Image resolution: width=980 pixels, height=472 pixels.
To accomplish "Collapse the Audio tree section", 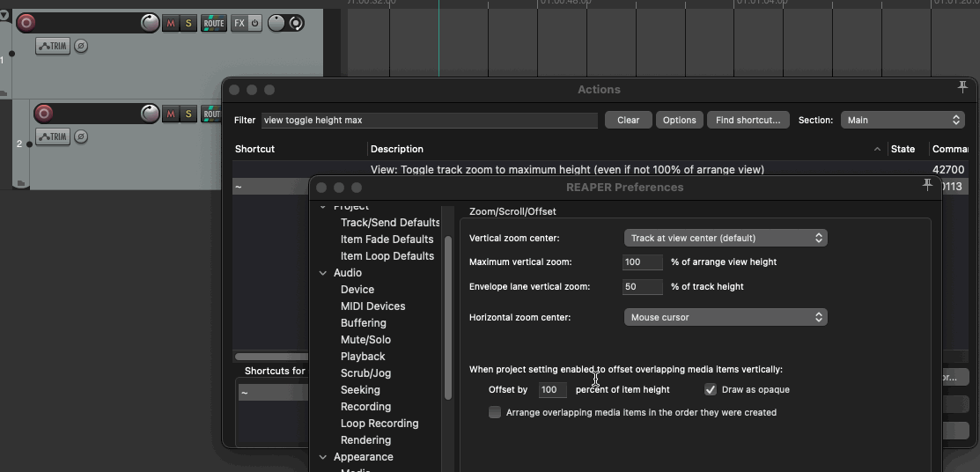I will coord(323,273).
